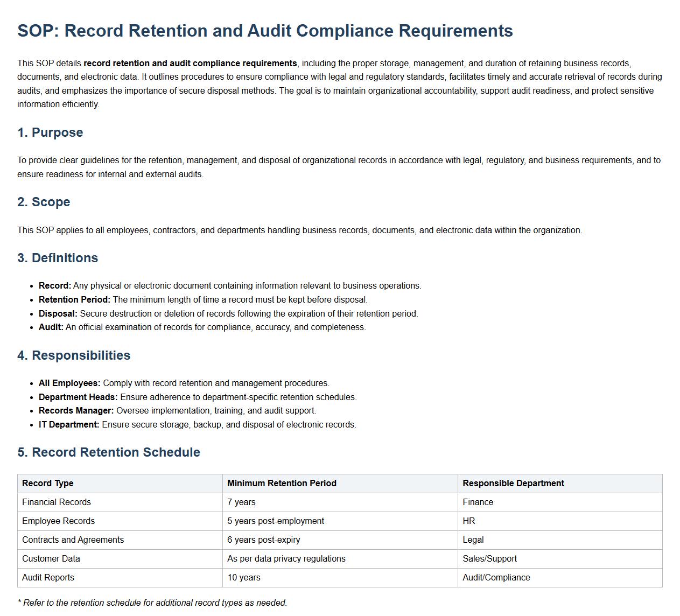Screen dimensions: 680x616
Task: Click the 'Record Type' column header
Action: [48, 483]
